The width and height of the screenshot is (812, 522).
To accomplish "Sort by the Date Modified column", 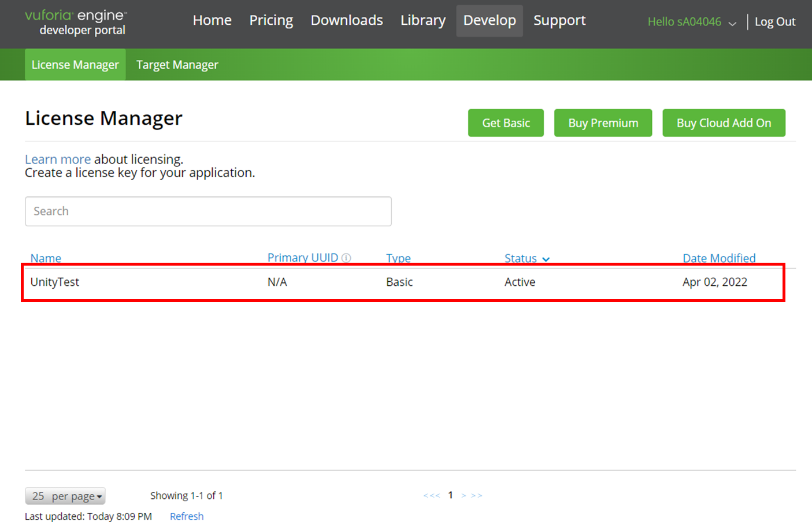I will 719,258.
